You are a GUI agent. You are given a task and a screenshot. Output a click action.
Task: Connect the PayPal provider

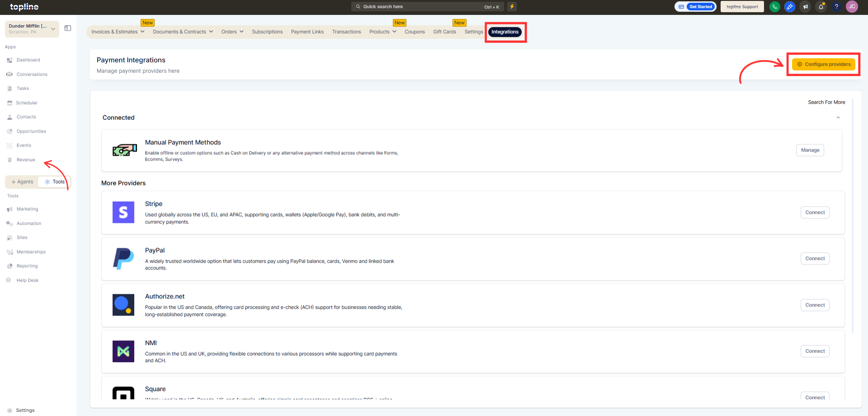point(815,259)
